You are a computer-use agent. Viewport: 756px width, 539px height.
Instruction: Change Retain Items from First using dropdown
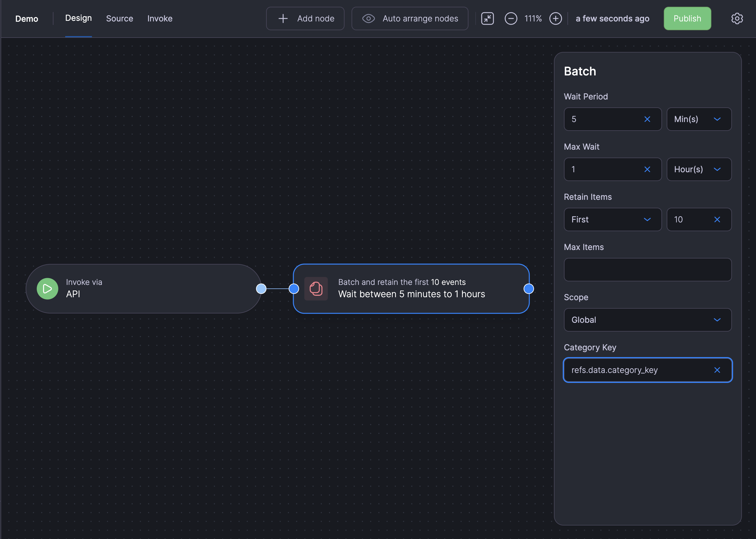coord(612,219)
